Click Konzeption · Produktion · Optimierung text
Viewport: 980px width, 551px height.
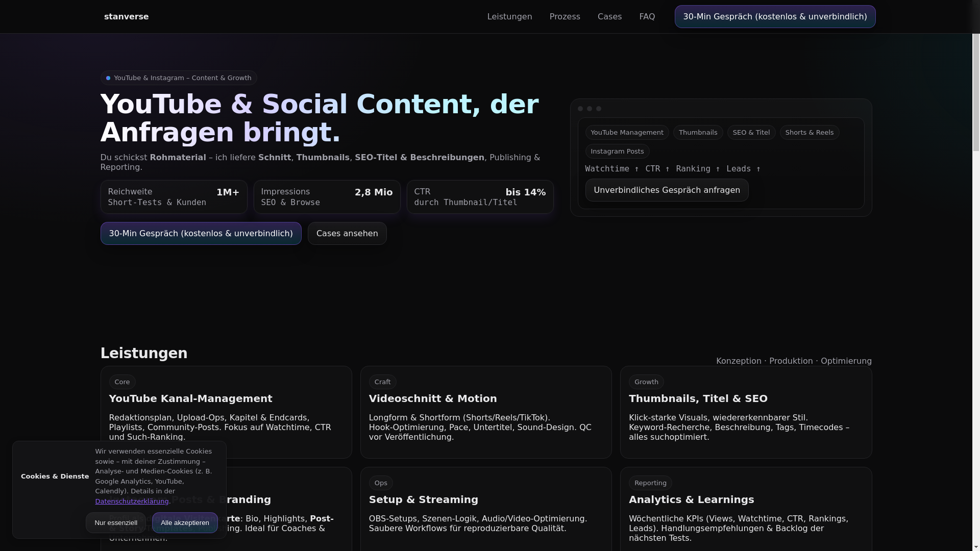pos(794,361)
